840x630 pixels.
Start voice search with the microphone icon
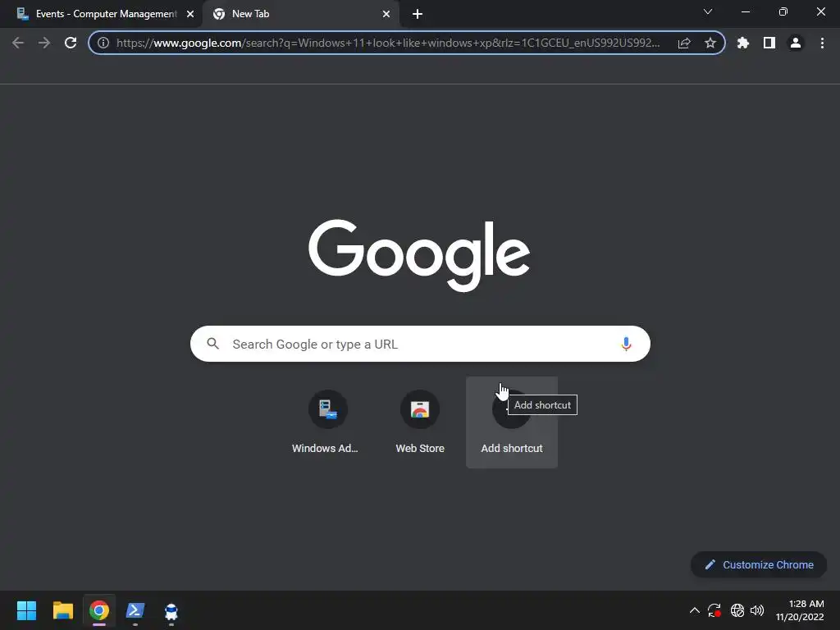tap(626, 344)
